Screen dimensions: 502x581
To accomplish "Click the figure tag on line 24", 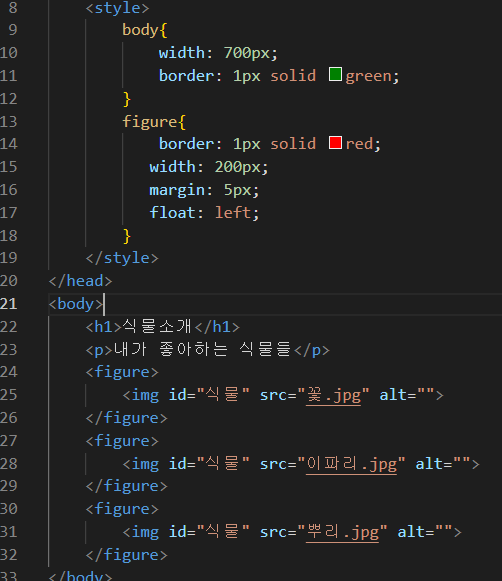I will (x=122, y=372).
